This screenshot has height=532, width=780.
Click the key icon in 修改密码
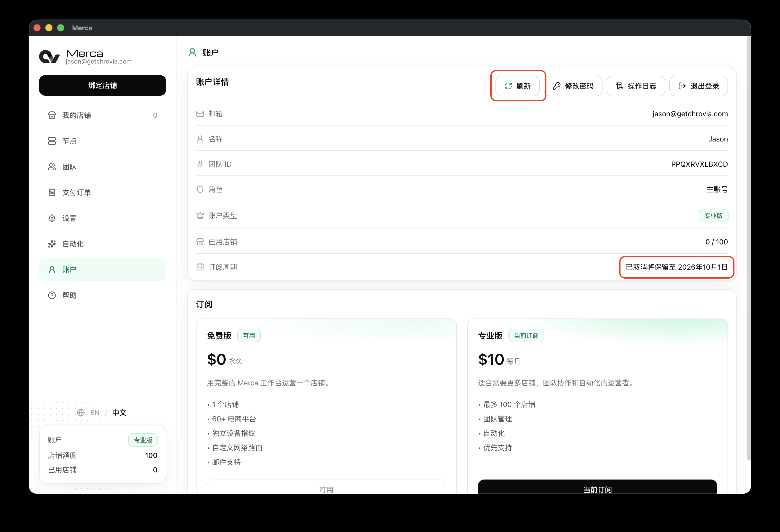point(556,86)
